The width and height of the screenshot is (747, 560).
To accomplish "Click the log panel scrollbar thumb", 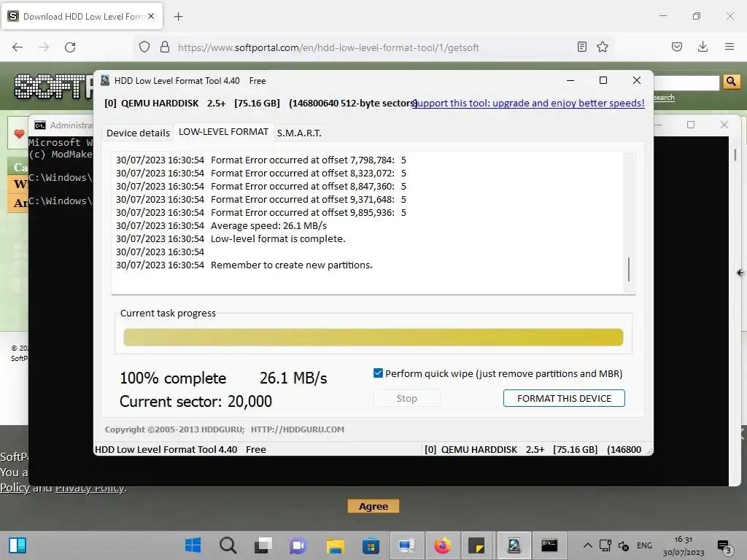I will point(629,270).
